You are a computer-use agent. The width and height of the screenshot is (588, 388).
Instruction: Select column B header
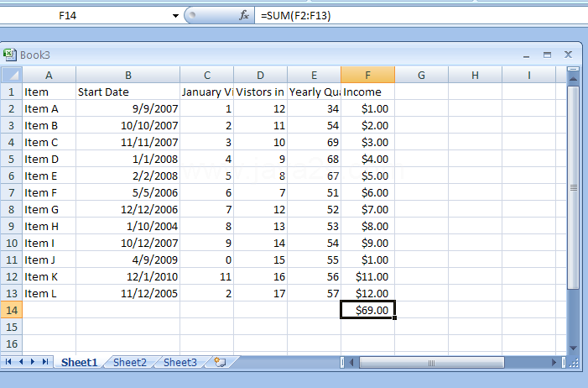pyautogui.click(x=127, y=75)
